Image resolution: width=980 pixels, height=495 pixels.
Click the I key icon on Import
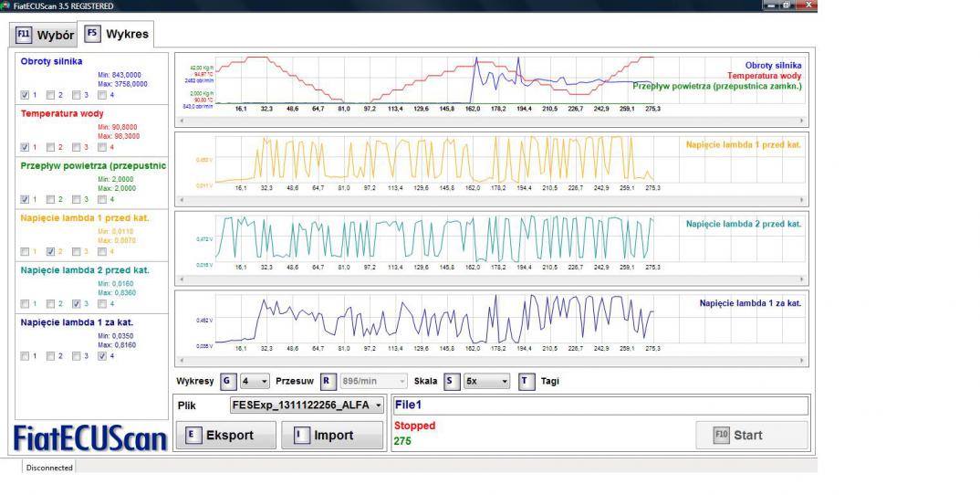[300, 436]
